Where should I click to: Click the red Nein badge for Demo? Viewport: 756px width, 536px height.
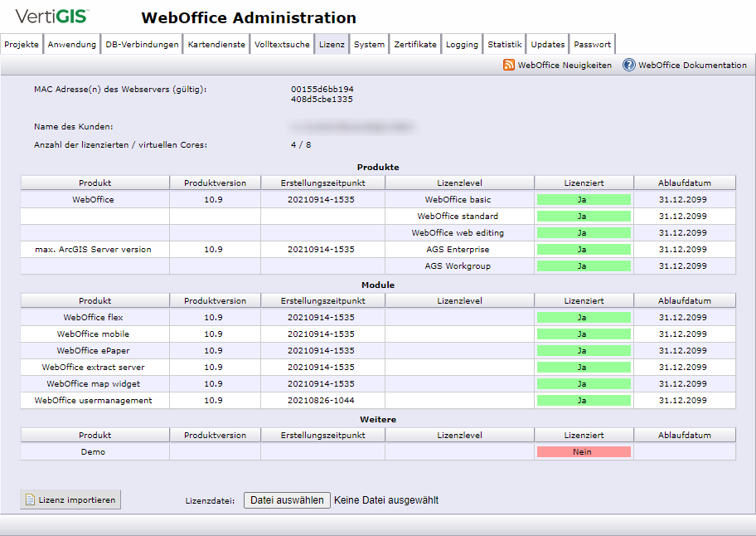[x=584, y=451]
